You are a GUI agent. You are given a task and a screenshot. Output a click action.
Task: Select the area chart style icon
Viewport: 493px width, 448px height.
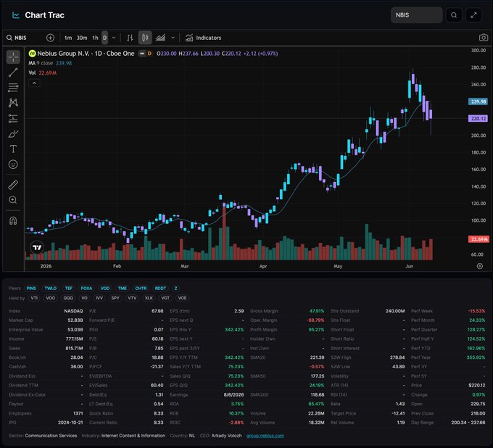click(160, 38)
